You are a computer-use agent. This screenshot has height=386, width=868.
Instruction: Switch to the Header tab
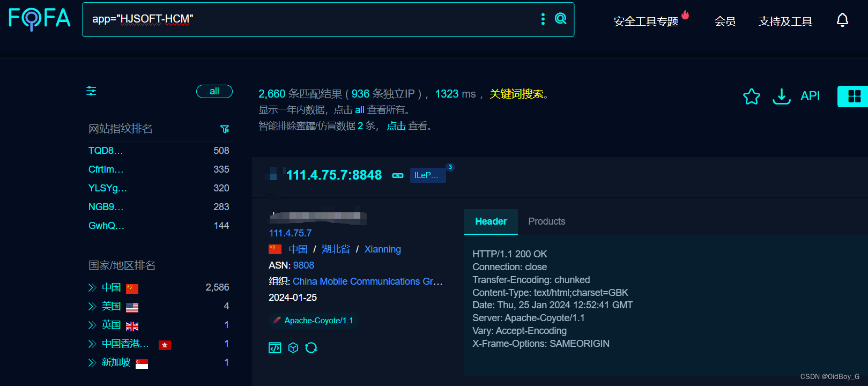pos(491,221)
